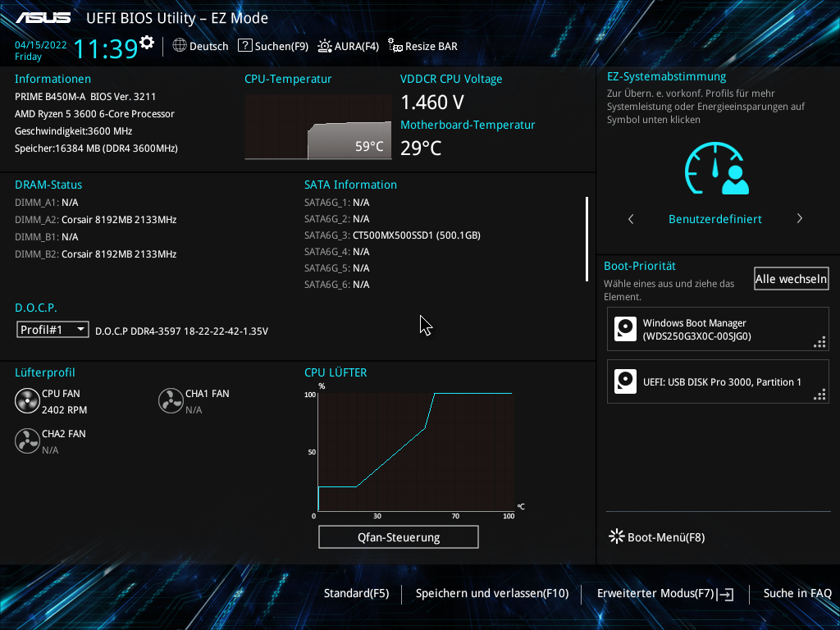The image size is (840, 630).
Task: Click the Alle wechseln button
Action: tap(792, 279)
